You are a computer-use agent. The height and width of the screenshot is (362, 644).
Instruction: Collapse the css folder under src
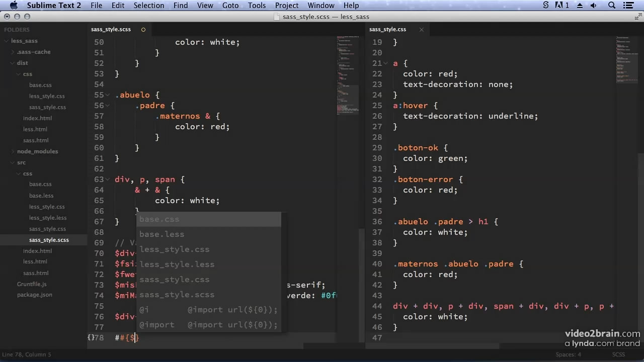click(x=19, y=173)
